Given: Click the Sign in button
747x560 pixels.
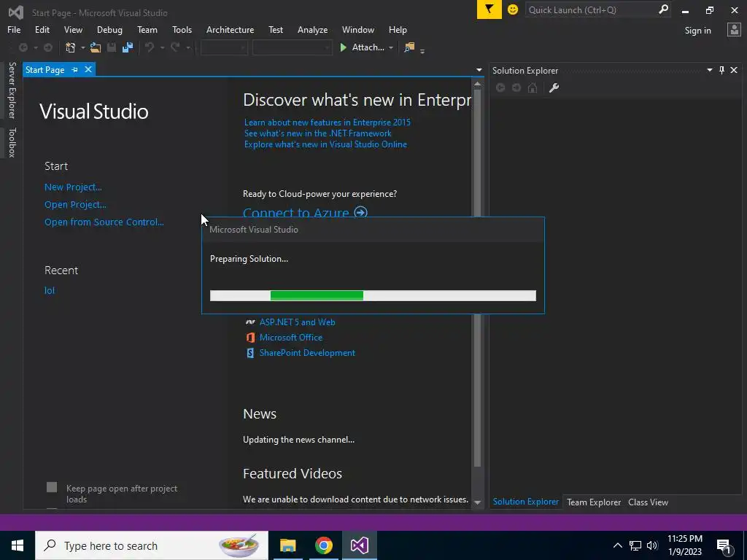Looking at the screenshot, I should point(697,31).
